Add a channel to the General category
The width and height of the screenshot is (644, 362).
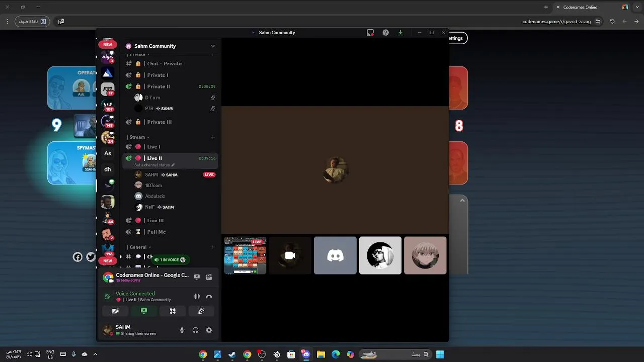click(213, 247)
